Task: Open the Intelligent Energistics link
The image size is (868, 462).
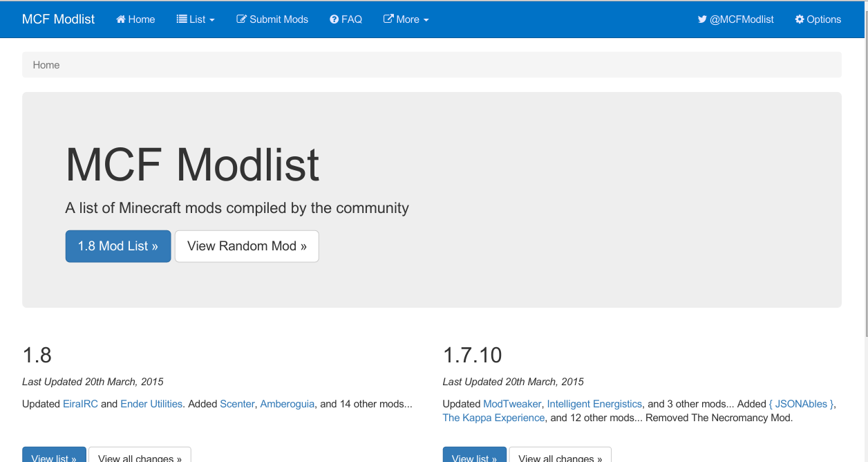Action: [594, 404]
